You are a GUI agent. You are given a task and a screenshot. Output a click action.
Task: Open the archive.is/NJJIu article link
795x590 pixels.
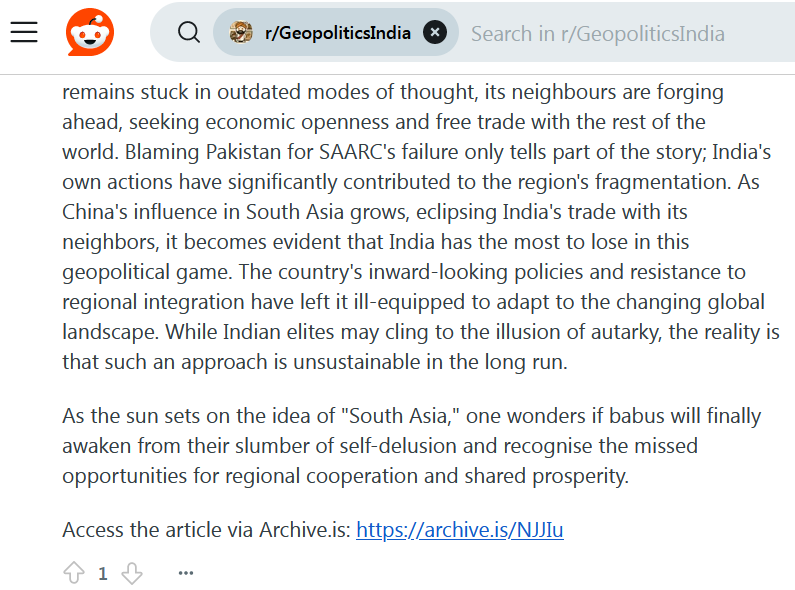tap(460, 530)
